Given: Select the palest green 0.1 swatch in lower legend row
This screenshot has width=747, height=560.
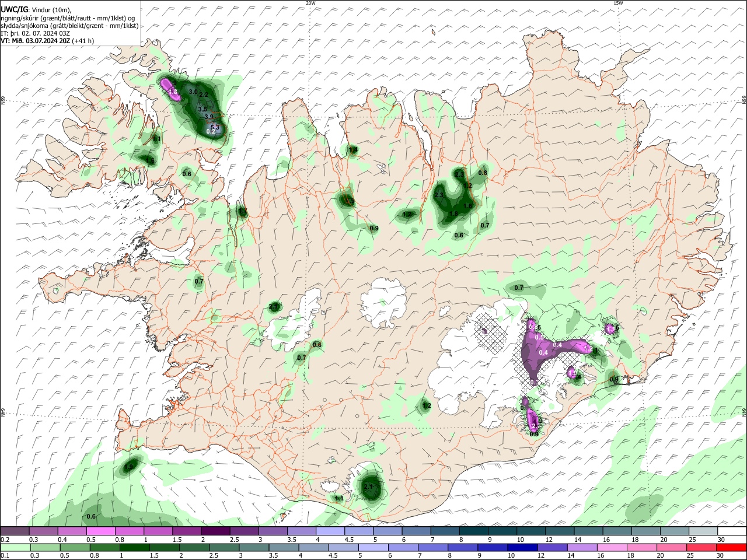Looking at the screenshot, I should coord(15,547).
